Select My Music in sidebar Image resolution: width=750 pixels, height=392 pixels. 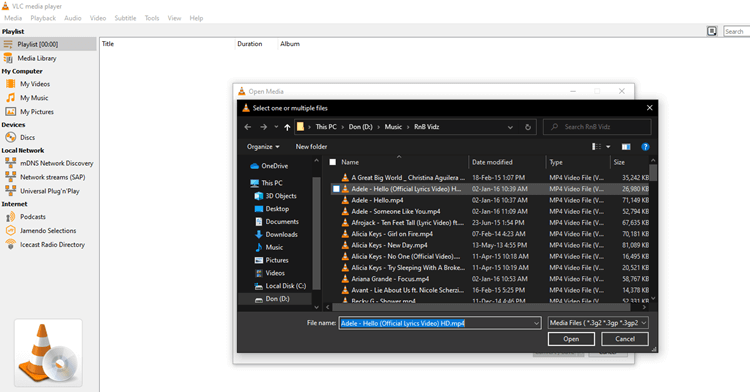(x=34, y=98)
